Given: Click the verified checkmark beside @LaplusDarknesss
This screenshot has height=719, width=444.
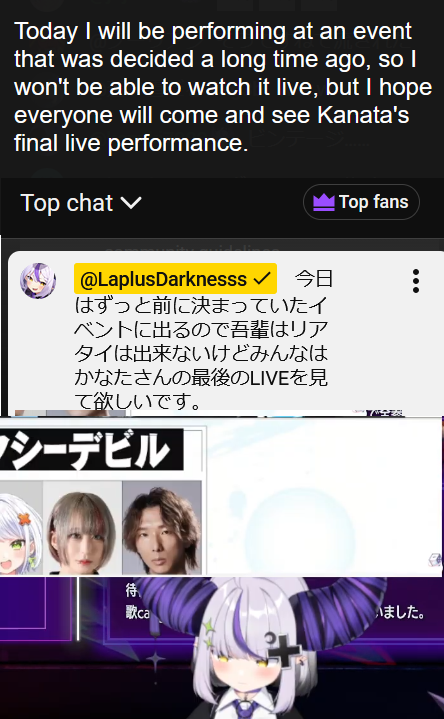Looking at the screenshot, I should [x=262, y=279].
